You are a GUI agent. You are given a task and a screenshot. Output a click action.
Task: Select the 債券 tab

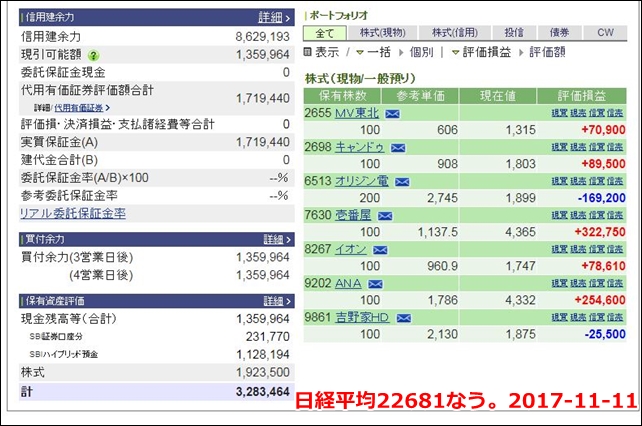(x=559, y=33)
